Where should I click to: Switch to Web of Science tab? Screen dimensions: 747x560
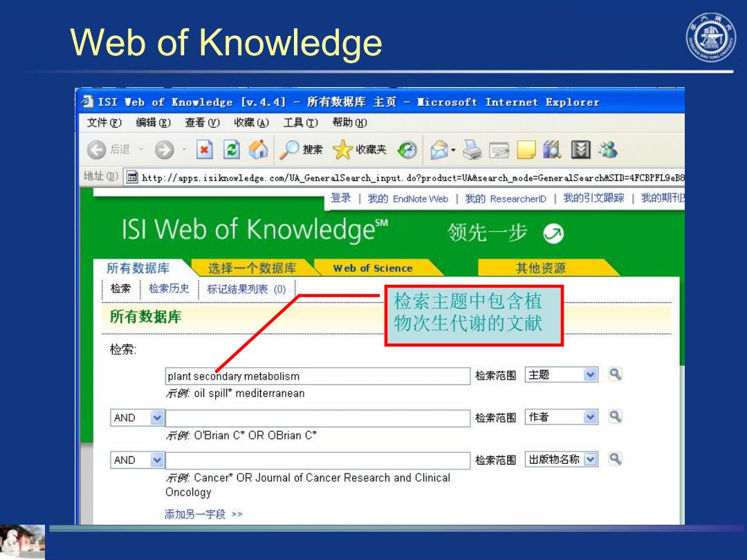373,268
